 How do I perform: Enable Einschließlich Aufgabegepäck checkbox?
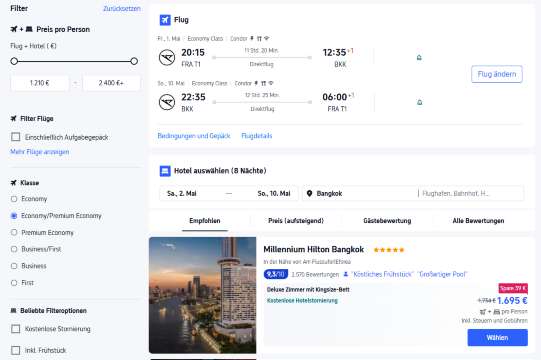click(16, 137)
